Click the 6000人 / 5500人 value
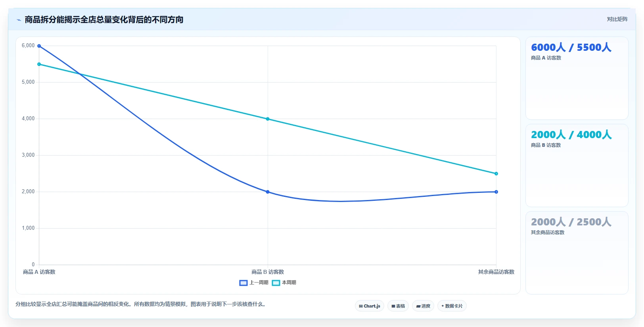Image resolution: width=644 pixels, height=327 pixels. 571,47
